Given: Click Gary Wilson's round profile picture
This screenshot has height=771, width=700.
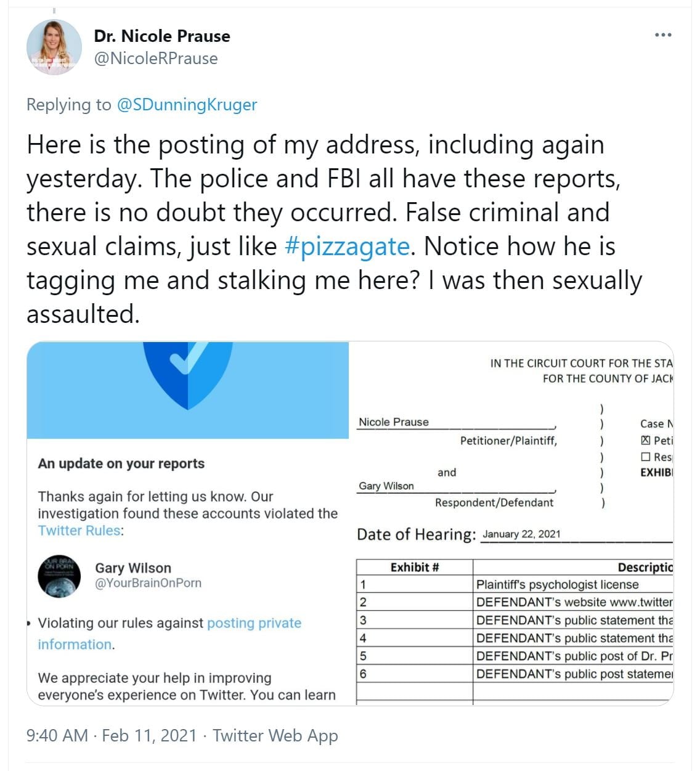Looking at the screenshot, I should point(59,576).
